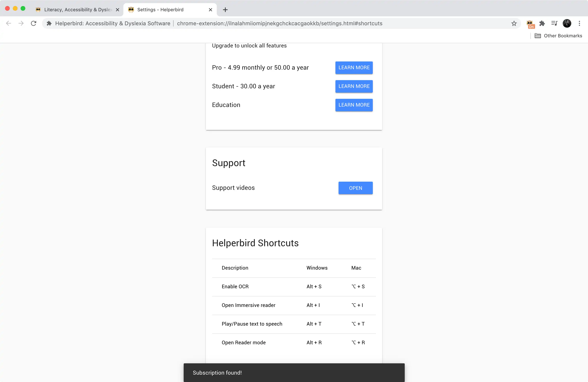Click the Alt + T shortcut cell
The height and width of the screenshot is (382, 588).
click(x=314, y=324)
